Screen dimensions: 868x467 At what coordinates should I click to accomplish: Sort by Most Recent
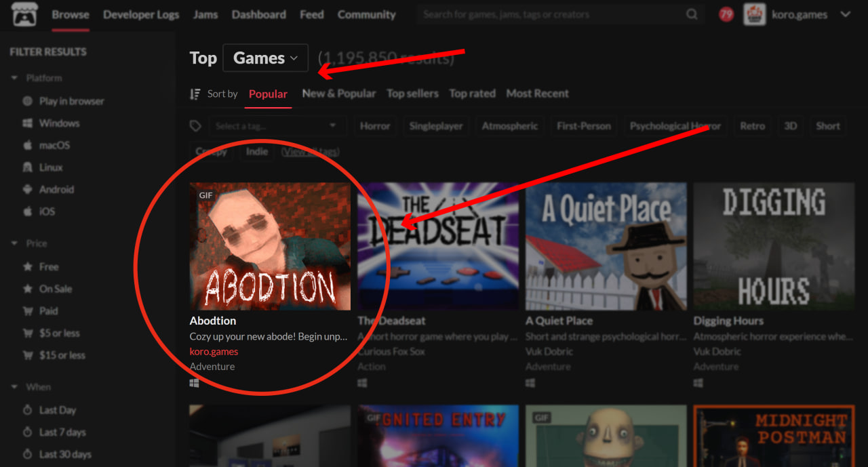click(537, 94)
